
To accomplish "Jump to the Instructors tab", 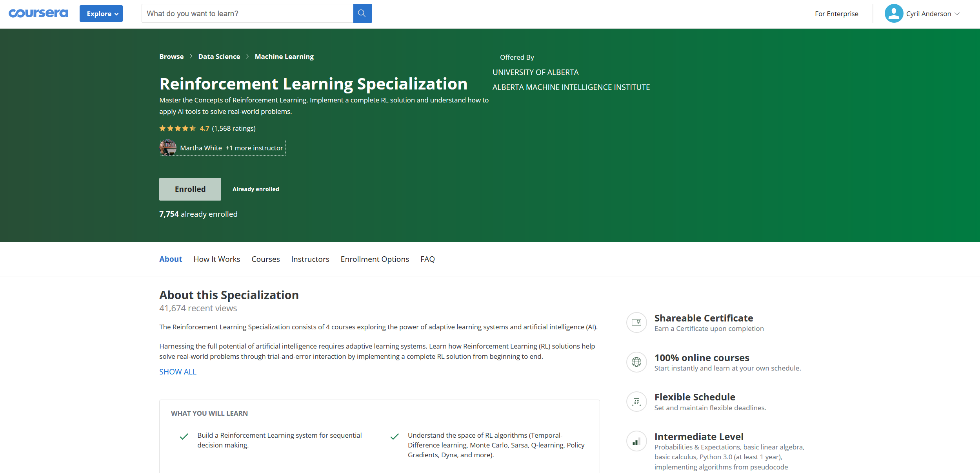I will 310,259.
